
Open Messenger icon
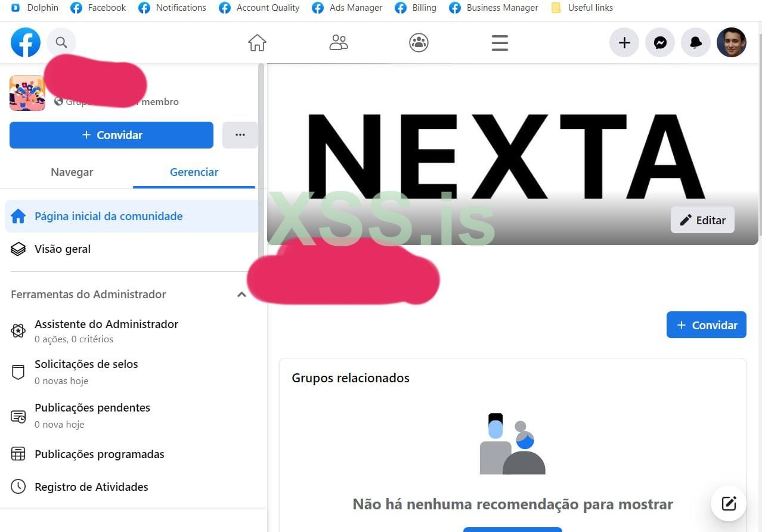point(660,42)
